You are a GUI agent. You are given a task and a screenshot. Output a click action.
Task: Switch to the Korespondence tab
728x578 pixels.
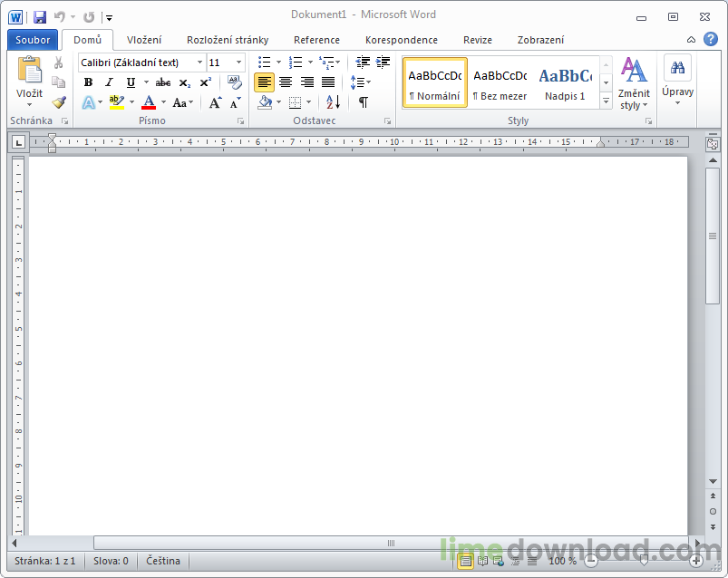401,40
